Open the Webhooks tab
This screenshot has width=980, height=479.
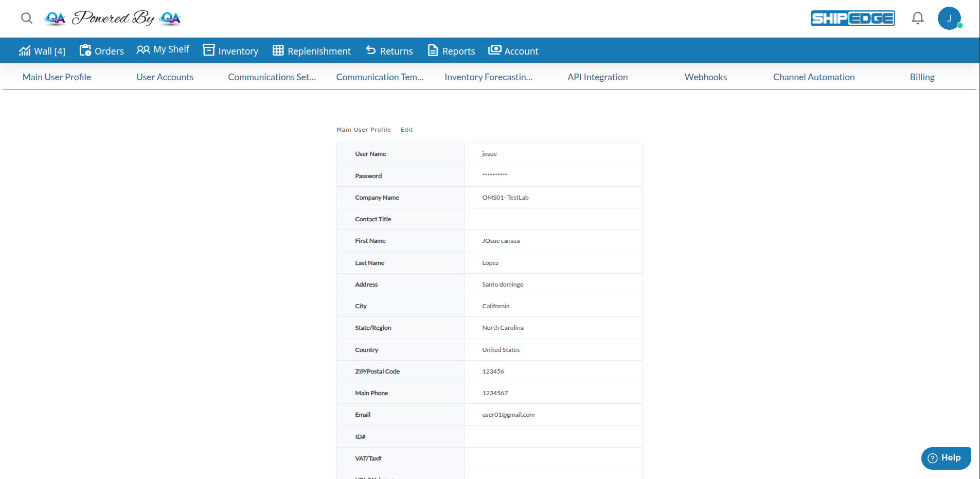(705, 77)
